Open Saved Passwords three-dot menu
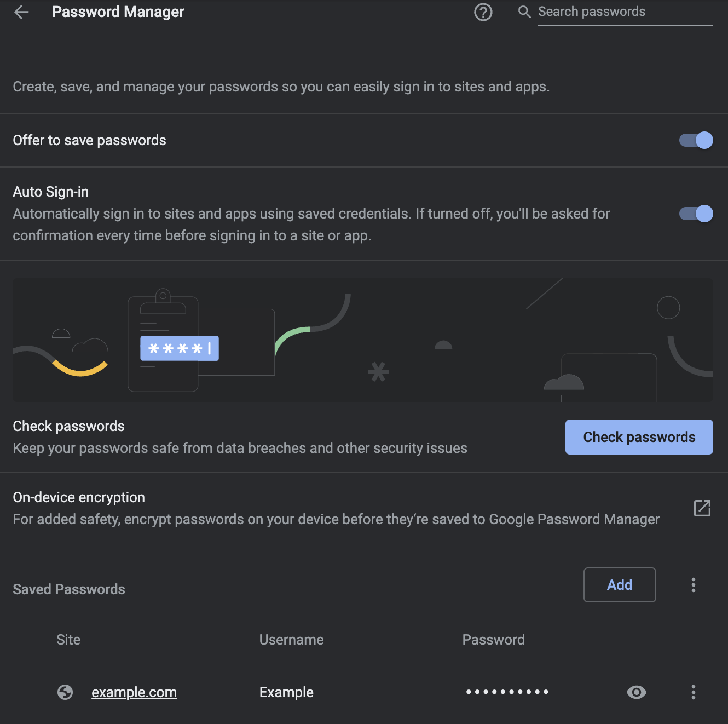The height and width of the screenshot is (724, 728). [x=694, y=585]
